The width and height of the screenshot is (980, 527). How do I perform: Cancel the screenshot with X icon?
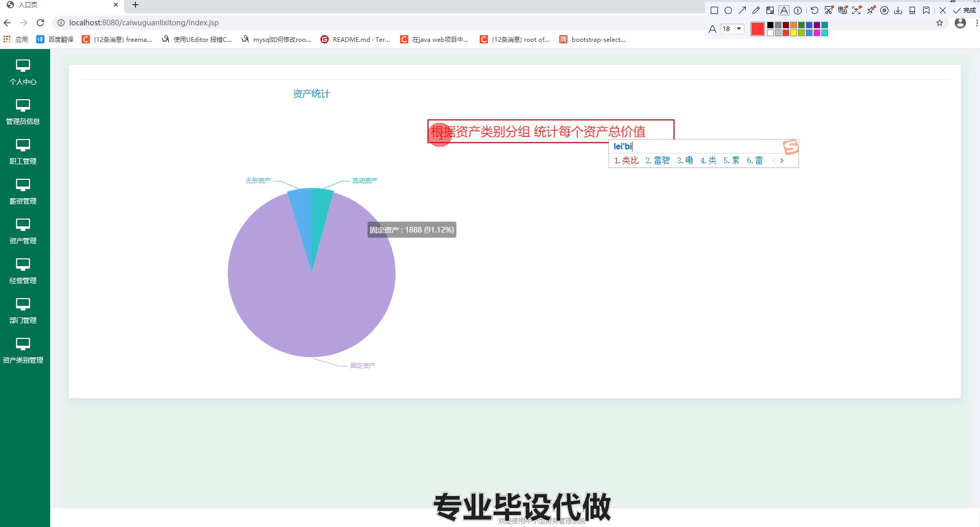tap(943, 10)
